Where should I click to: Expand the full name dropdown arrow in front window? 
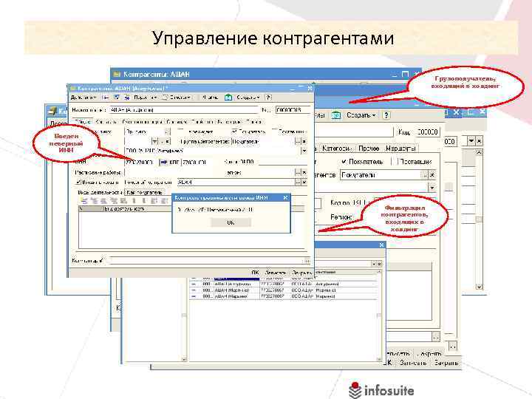[304, 151]
